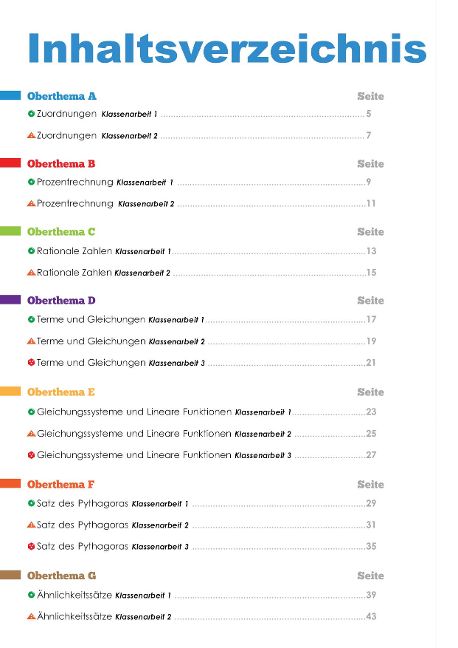Open the Oberthema E heading
458x648 pixels.
coord(61,392)
